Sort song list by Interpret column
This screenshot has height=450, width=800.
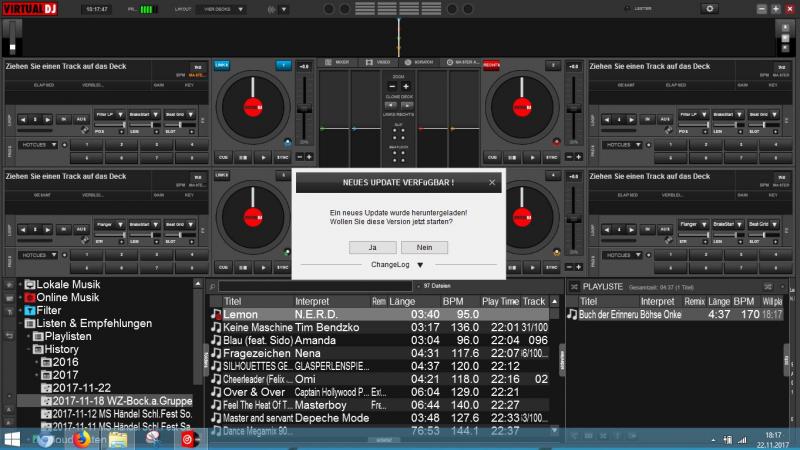click(x=312, y=302)
